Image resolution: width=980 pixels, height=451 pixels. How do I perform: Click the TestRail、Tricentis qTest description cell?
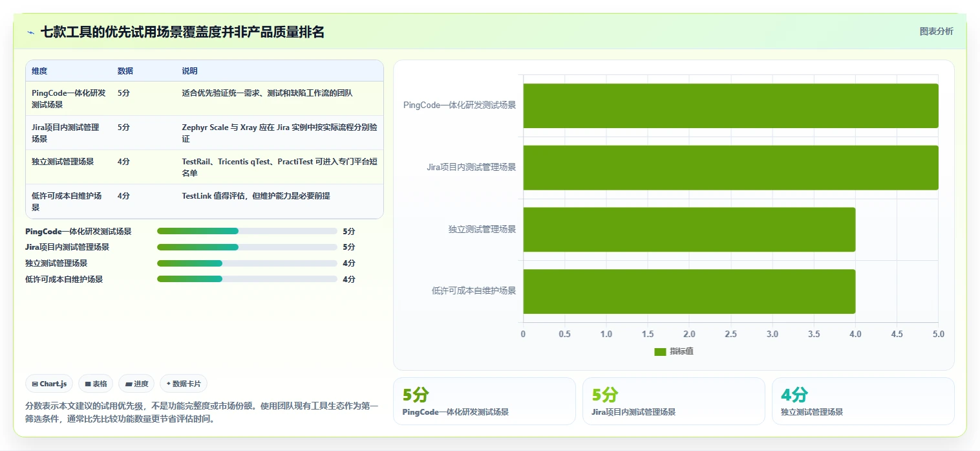coord(279,167)
